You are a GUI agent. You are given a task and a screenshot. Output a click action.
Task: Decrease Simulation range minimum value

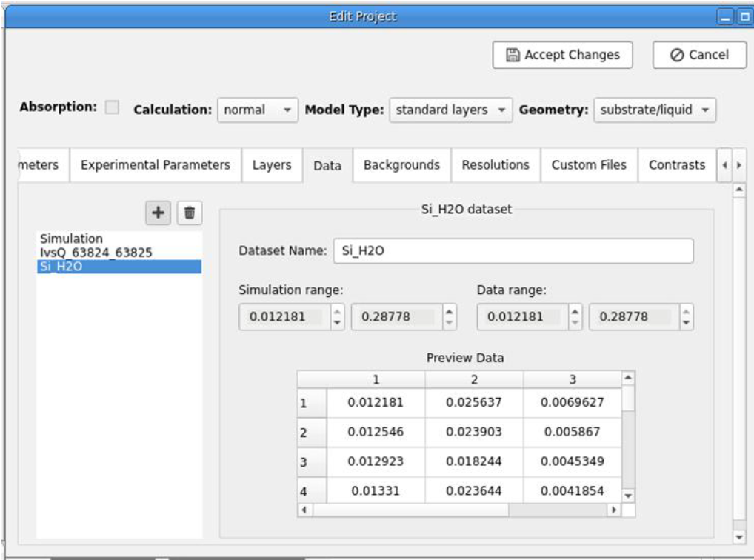point(337,323)
